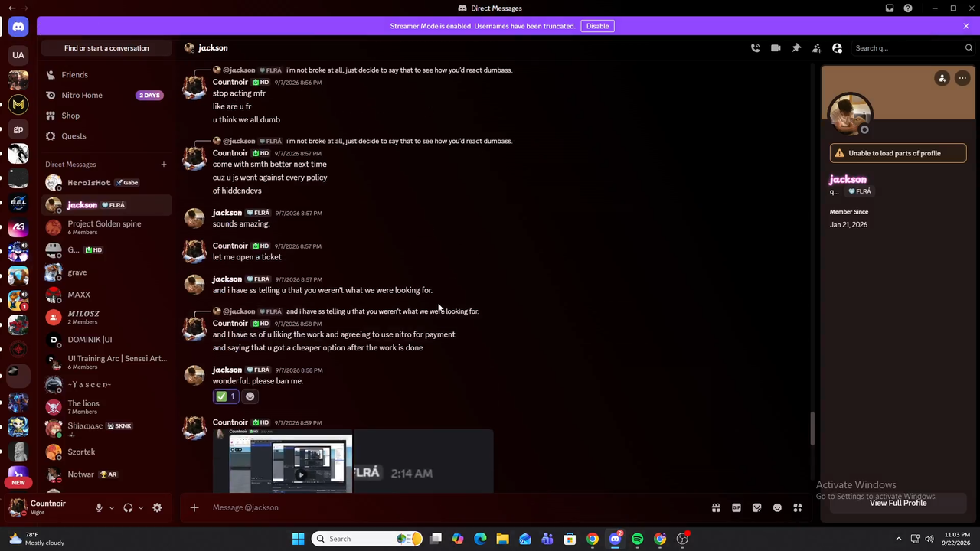980x551 pixels.
Task: Add friend from jackson's profile card
Action: [942, 78]
